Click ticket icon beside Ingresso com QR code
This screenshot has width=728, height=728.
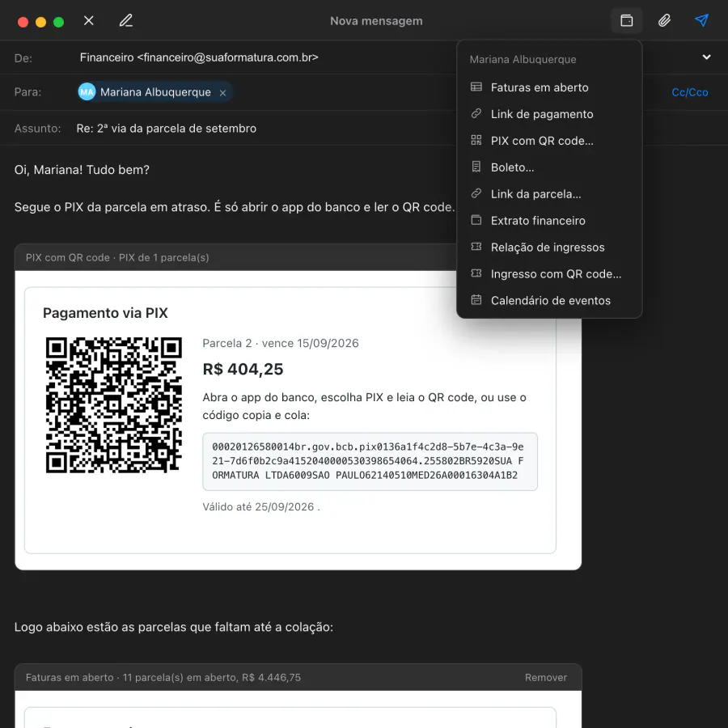point(476,273)
